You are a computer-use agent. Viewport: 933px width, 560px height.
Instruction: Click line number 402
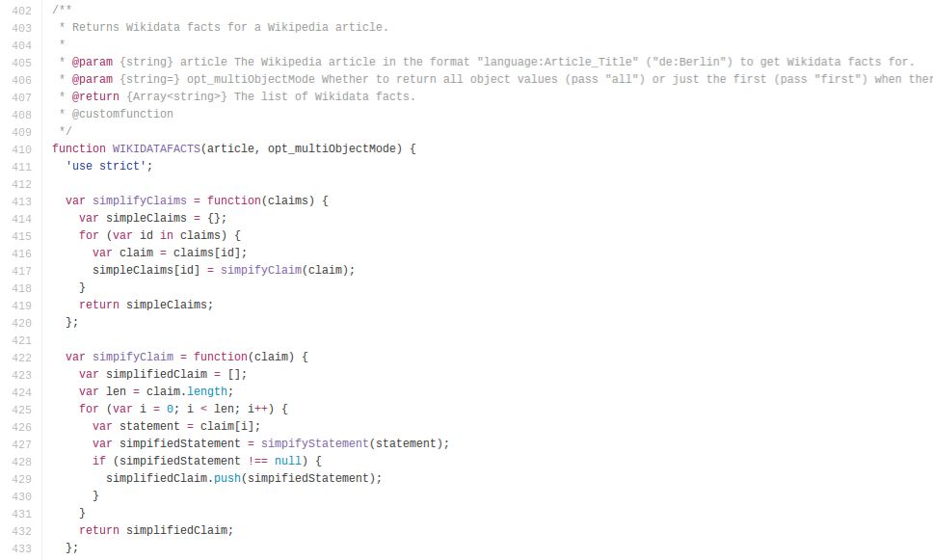click(21, 10)
